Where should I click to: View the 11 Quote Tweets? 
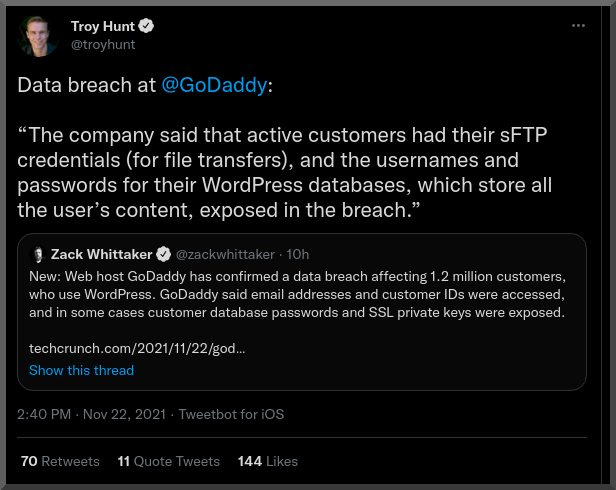168,461
